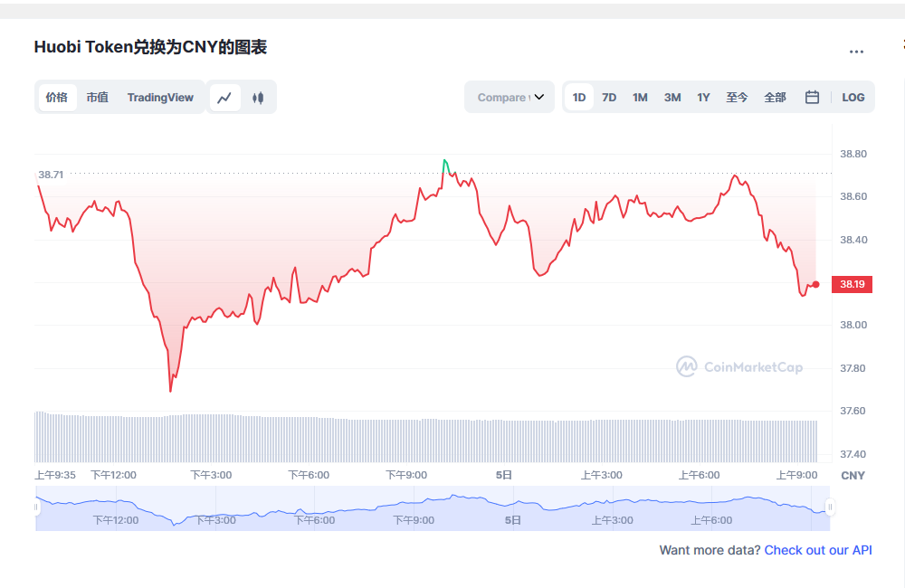Image resolution: width=905 pixels, height=588 pixels.
Task: Open the TradingView tab
Action: (x=160, y=98)
